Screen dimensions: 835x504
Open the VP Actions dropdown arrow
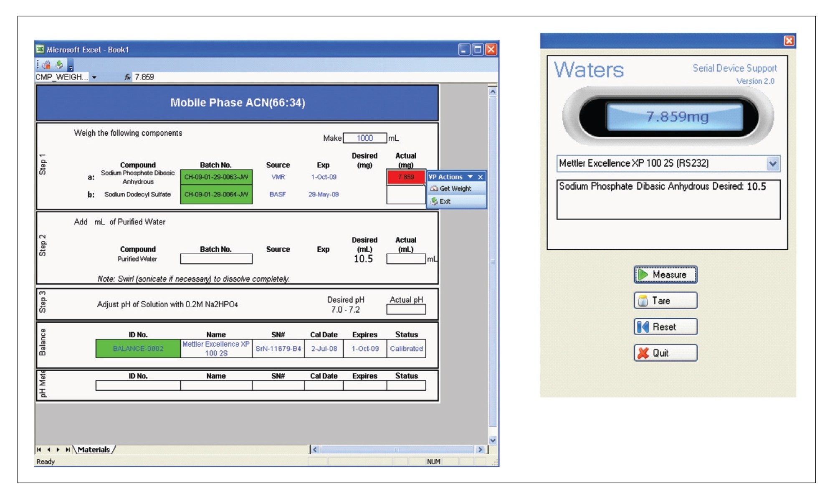pos(471,177)
